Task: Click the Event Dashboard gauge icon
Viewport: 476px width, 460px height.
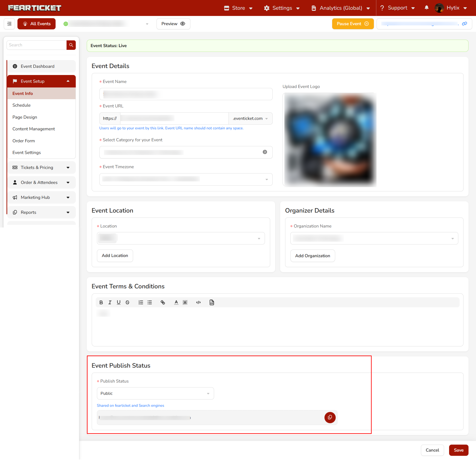Action: (15, 66)
